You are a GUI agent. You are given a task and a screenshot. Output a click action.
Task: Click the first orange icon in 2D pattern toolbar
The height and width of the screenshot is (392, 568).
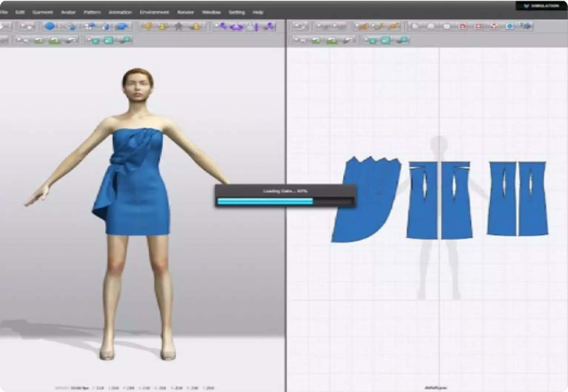point(362,26)
